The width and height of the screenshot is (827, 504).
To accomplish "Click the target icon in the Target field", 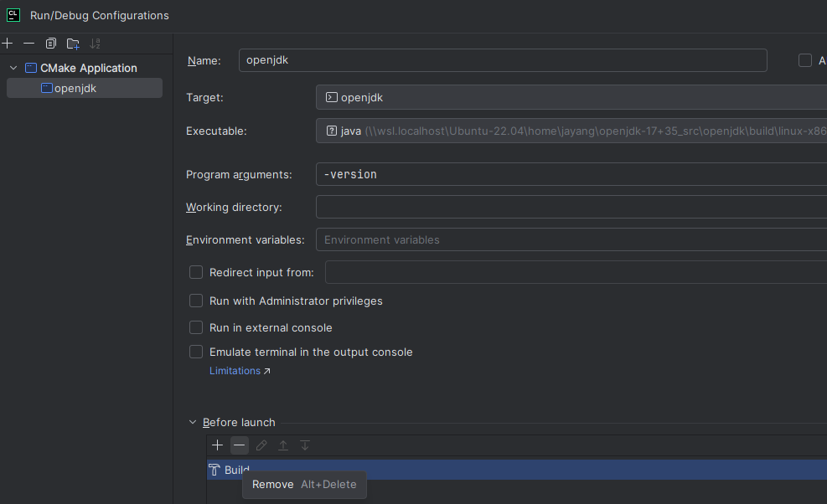I will (331, 97).
